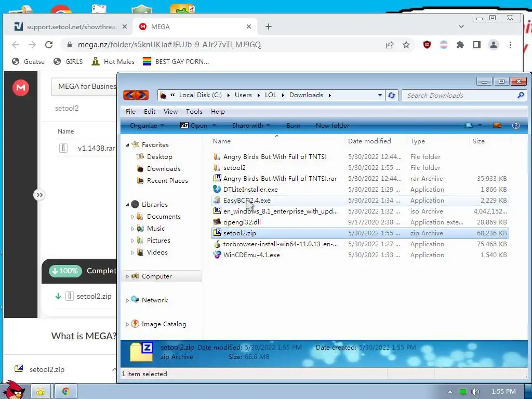Expand the Documents library node
Image resolution: width=532 pixels, height=399 pixels.
[132, 217]
